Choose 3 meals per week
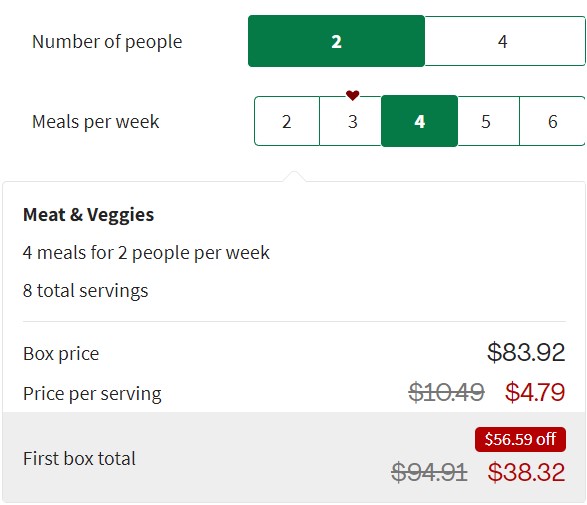The width and height of the screenshot is (587, 505). (x=352, y=121)
